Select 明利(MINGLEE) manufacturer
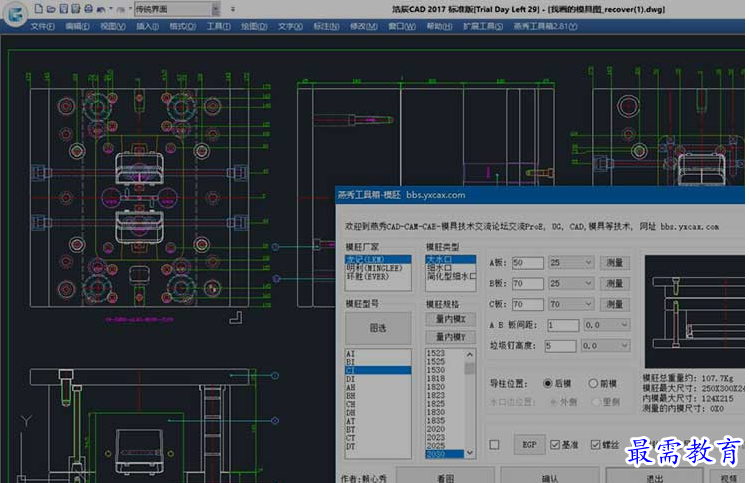The width and height of the screenshot is (749, 483). tap(378, 268)
